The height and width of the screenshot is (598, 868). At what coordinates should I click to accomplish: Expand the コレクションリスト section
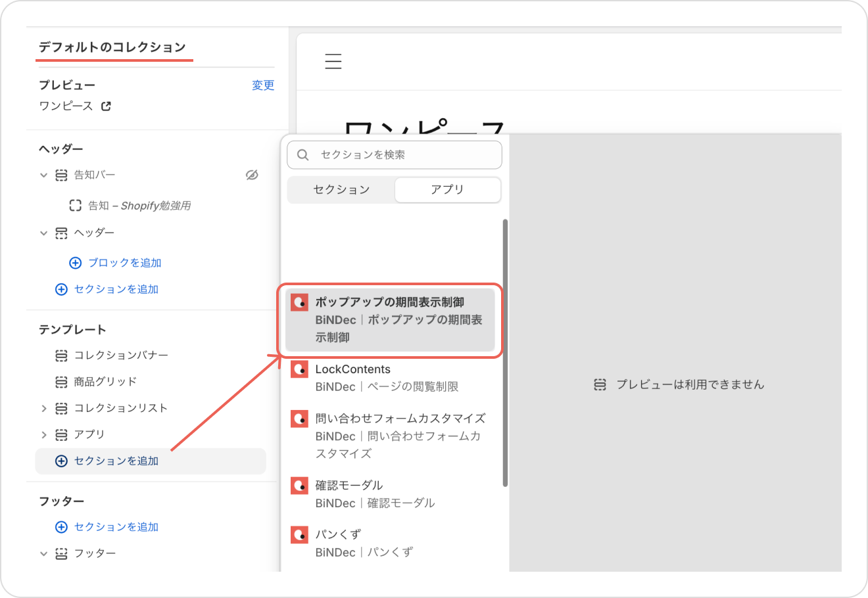click(x=44, y=408)
